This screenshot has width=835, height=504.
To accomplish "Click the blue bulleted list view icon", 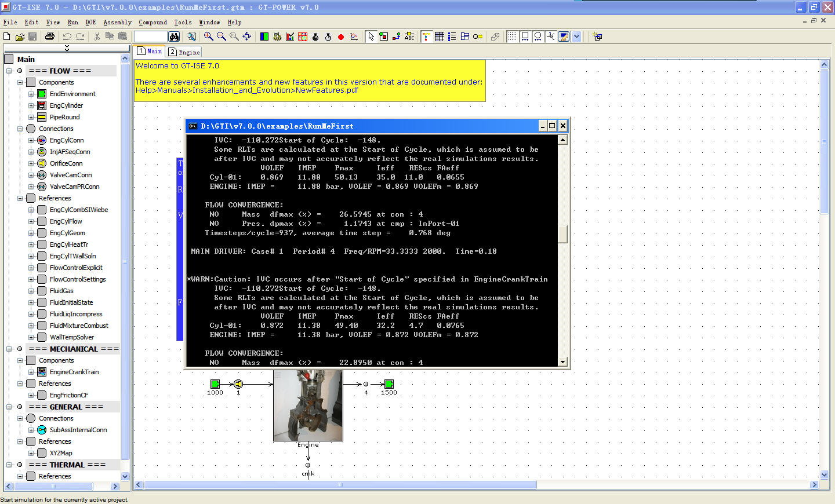I will click(x=452, y=36).
